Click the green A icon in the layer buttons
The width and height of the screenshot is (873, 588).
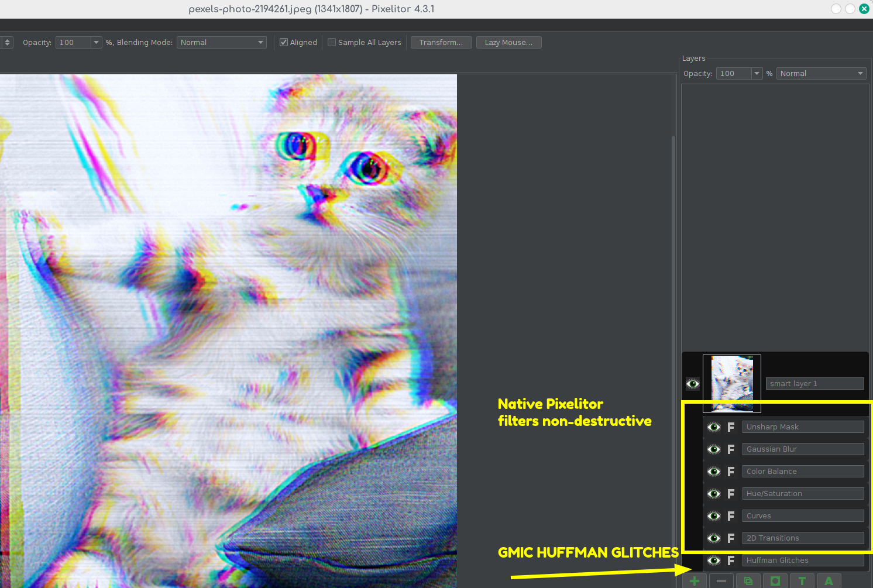pyautogui.click(x=829, y=581)
